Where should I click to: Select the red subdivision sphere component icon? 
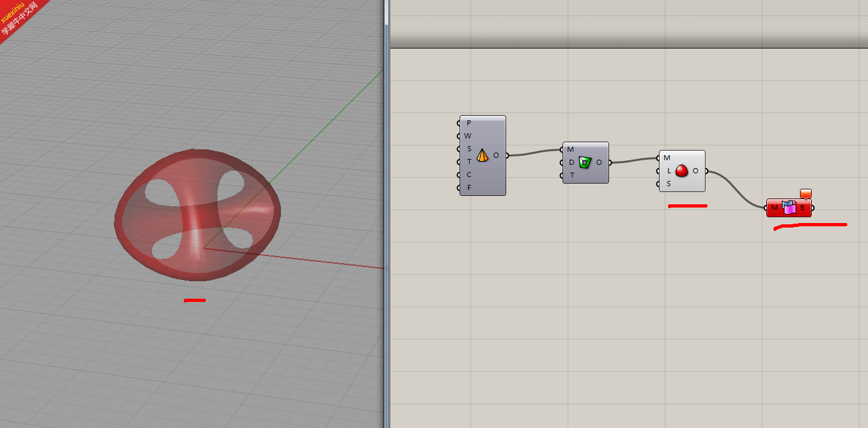[x=682, y=171]
